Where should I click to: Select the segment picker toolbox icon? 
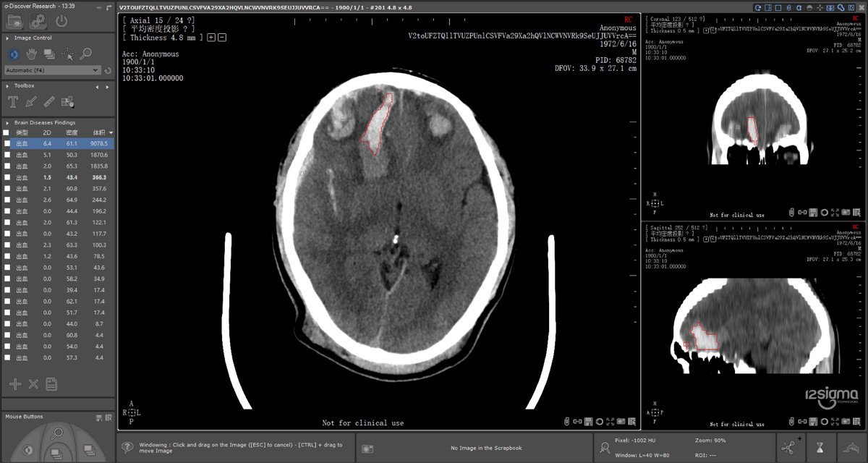point(67,102)
